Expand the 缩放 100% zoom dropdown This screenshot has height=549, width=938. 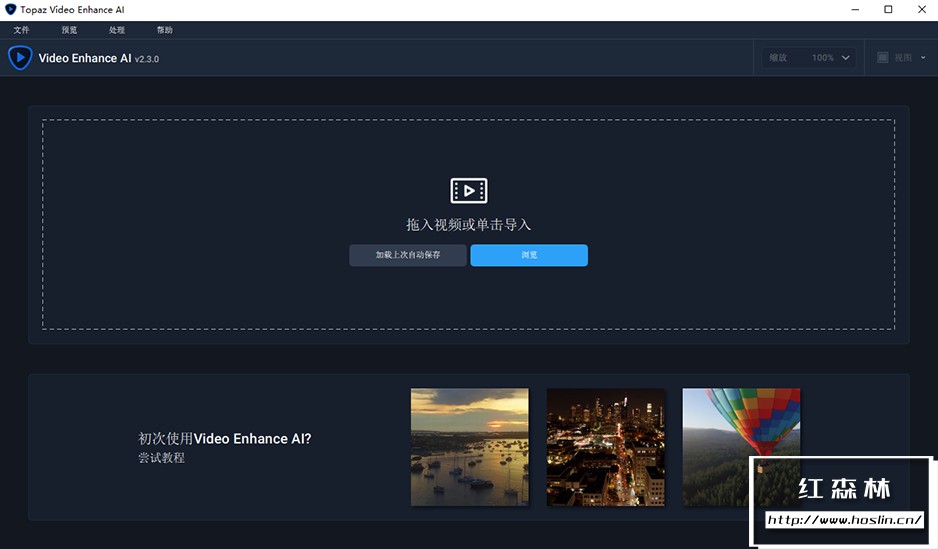[808, 58]
